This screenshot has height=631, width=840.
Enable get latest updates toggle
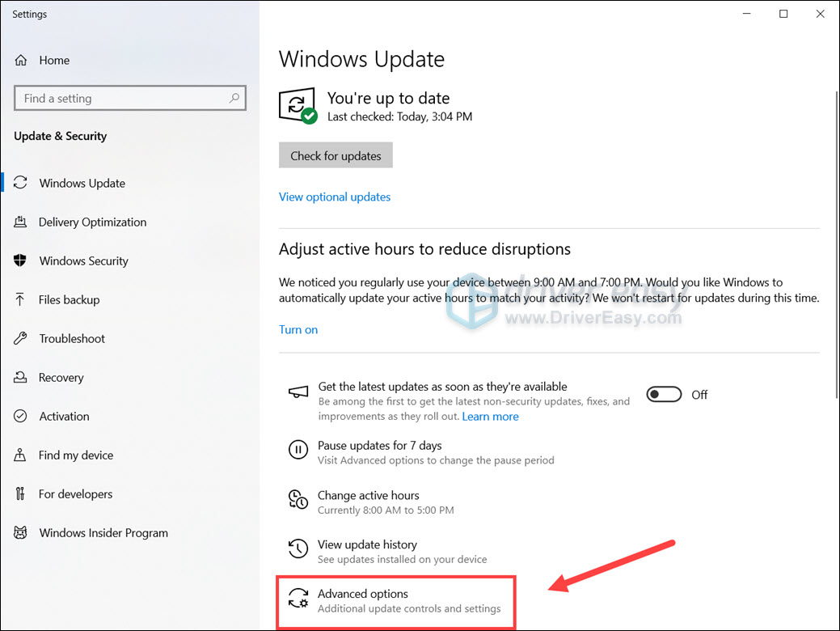coord(665,395)
